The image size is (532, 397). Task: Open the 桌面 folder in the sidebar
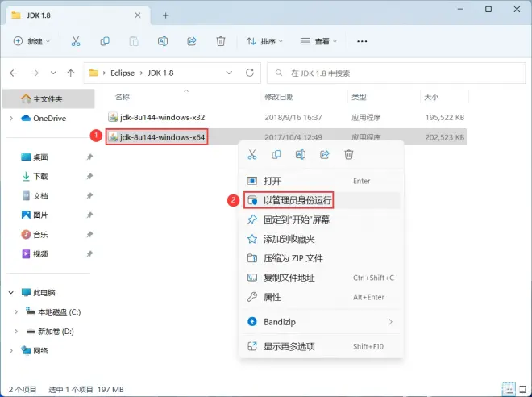(x=40, y=157)
